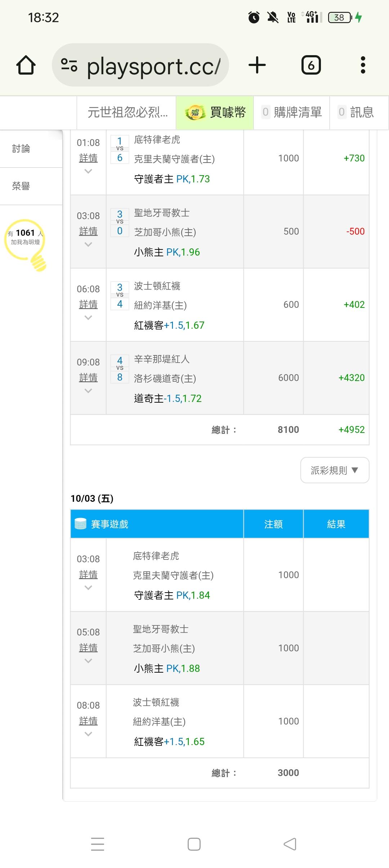The image size is (389, 868).
Task: Open the 派彩規則 dropdown
Action: click(335, 470)
